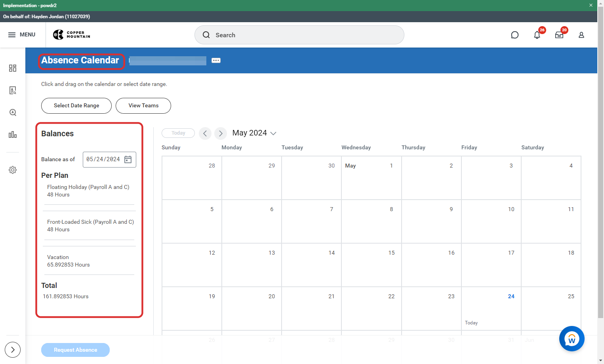Select May 18 on the calendar
Screen dimensions: 604x364
coord(551,265)
